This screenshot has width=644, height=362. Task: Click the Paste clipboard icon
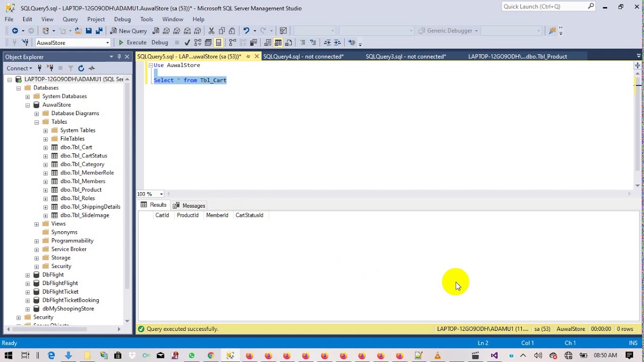tap(232, 31)
